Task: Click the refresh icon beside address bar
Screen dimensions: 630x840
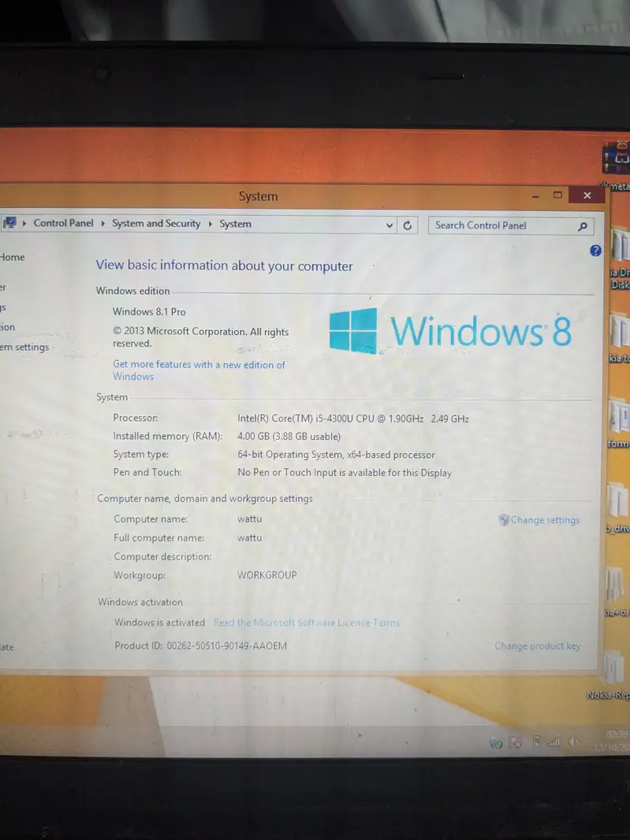Action: pyautogui.click(x=408, y=225)
